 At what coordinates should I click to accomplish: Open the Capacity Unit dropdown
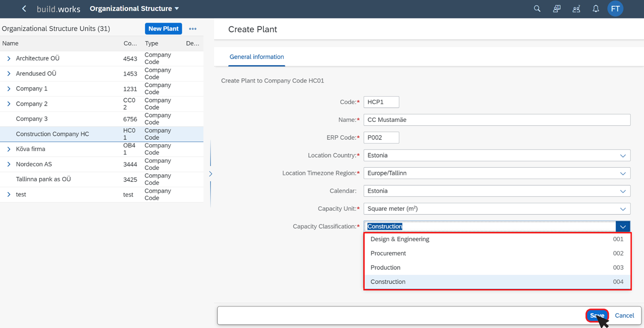tap(623, 209)
